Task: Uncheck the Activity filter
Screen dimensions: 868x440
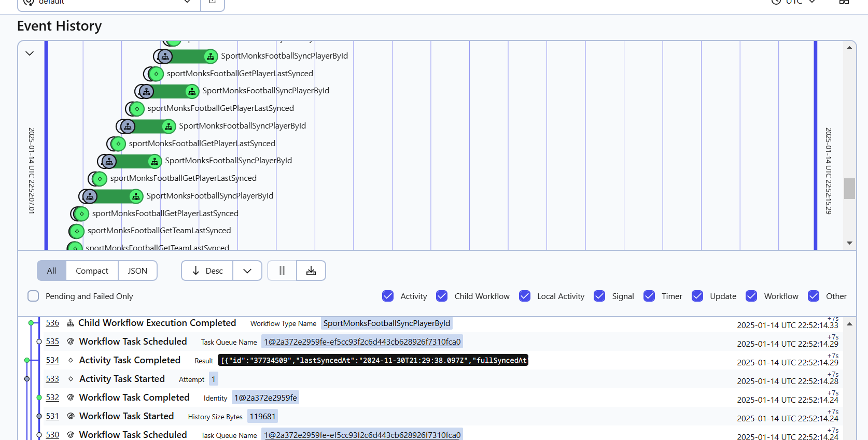Action: coord(388,296)
